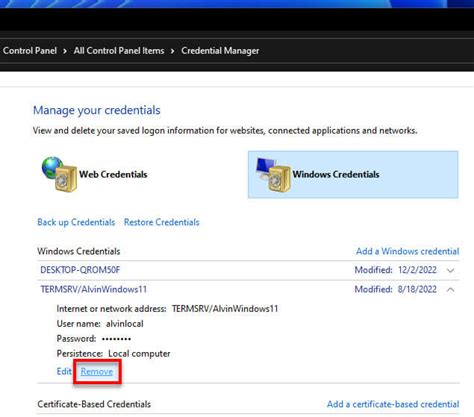
Task: Click the Windows Credentials section heading above DESKTOP-QROM50F
Action: (x=79, y=251)
